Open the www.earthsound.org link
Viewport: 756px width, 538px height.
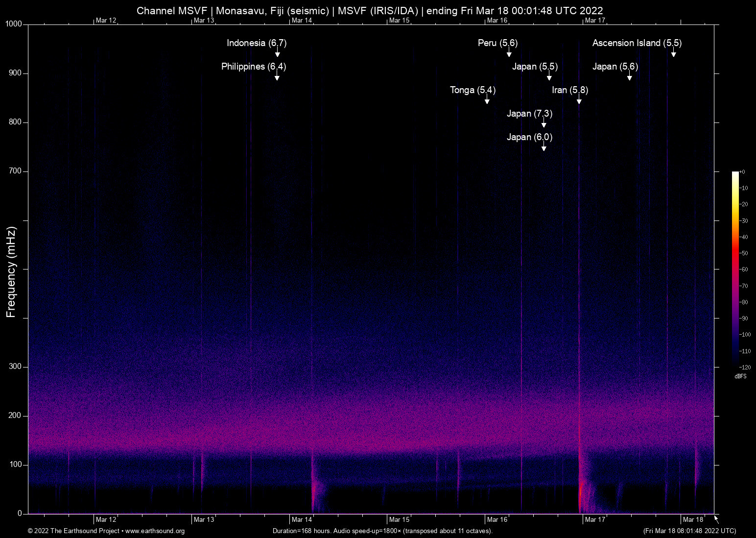[x=155, y=531]
